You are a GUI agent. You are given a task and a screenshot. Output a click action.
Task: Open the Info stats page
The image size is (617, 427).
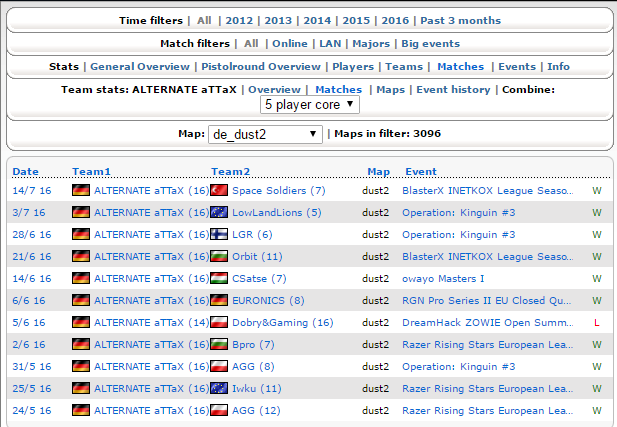pos(558,67)
